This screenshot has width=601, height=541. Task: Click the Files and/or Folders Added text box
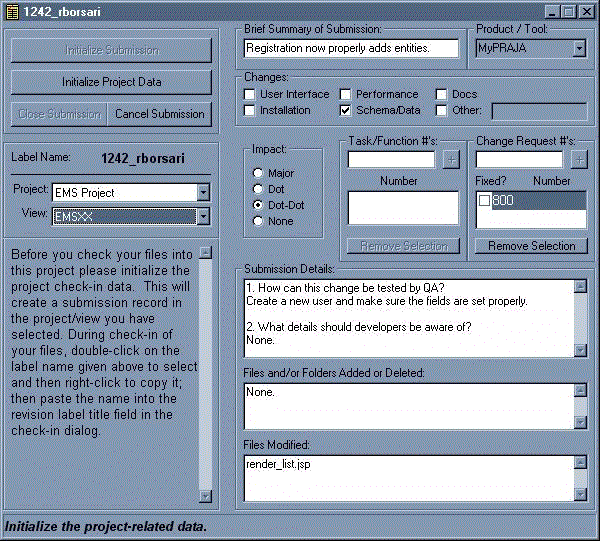tap(407, 407)
